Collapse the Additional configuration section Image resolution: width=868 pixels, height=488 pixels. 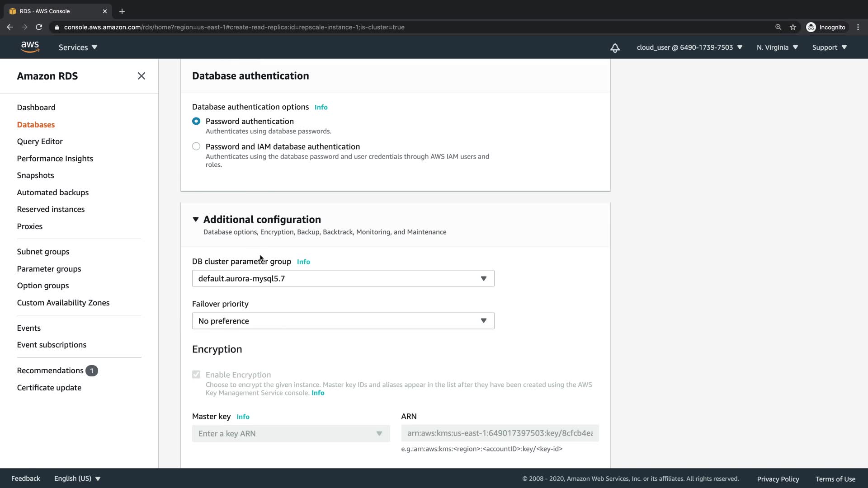[196, 220]
